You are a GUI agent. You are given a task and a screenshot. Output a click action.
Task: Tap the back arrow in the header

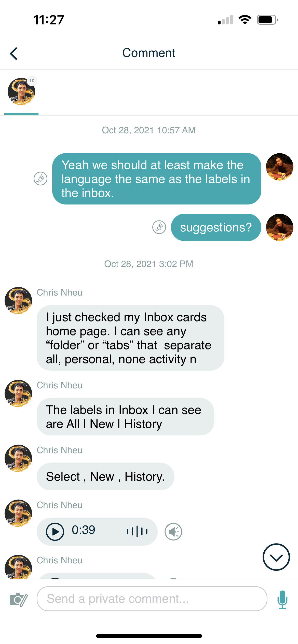[14, 53]
